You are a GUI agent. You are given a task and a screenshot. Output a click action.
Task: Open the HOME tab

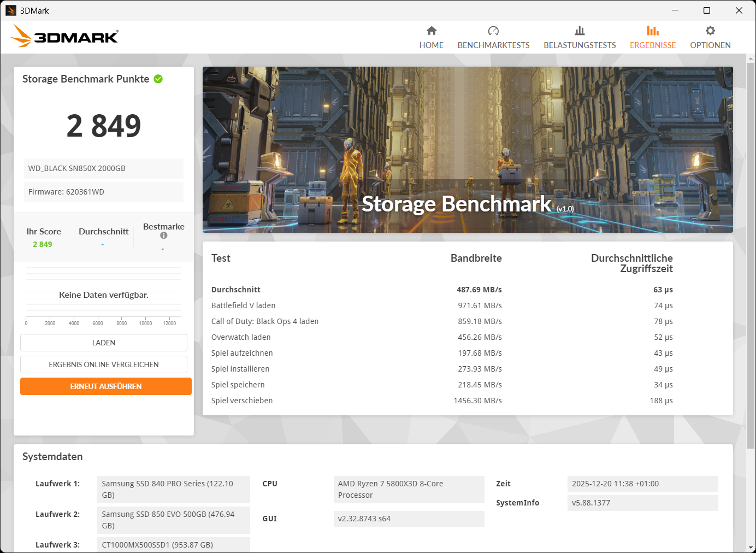pyautogui.click(x=432, y=37)
